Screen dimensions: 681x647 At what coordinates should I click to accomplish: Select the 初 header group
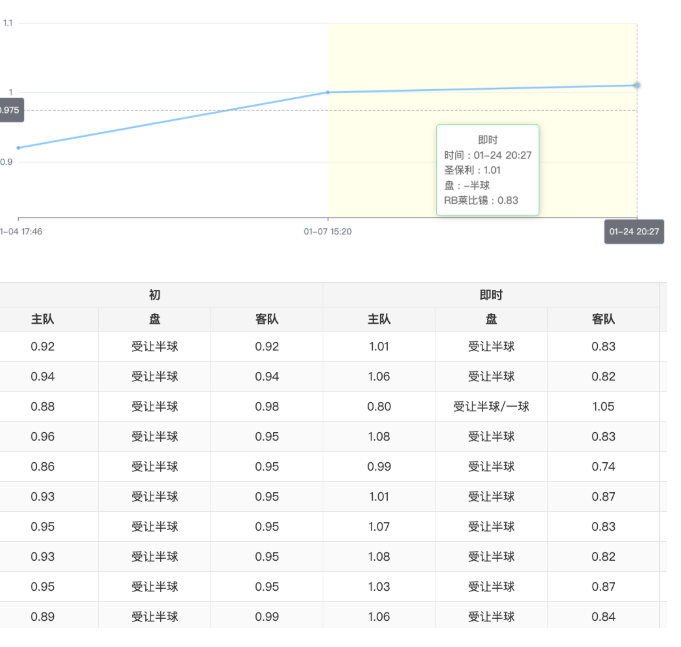coord(155,295)
